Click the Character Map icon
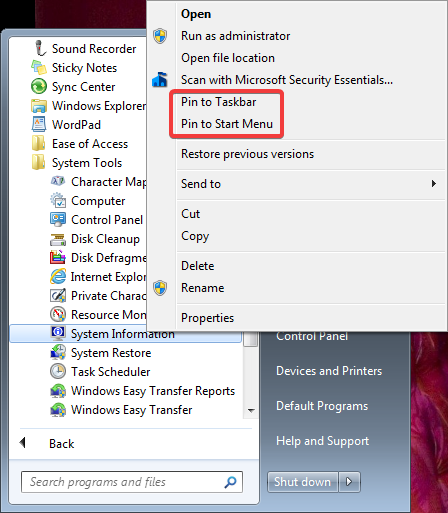The width and height of the screenshot is (448, 513). coord(58,181)
